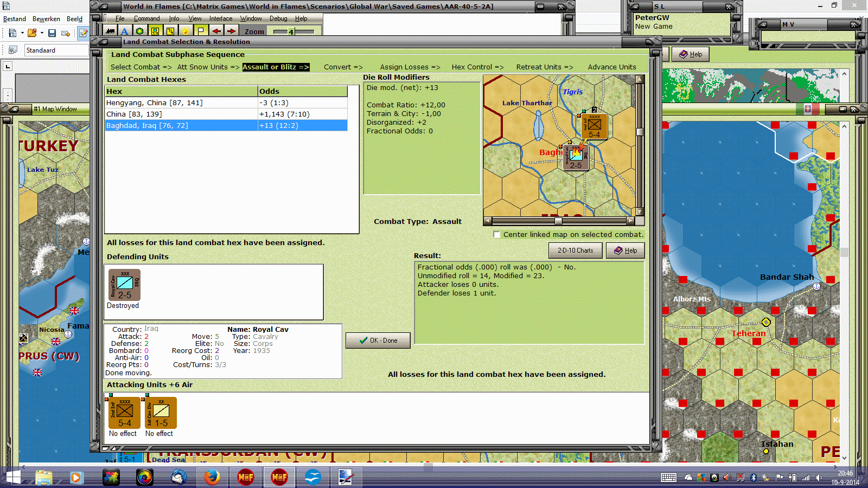Viewport: 868px width, 488px height.
Task: Click the combat map vertical scrollbar thumb
Action: point(640,132)
